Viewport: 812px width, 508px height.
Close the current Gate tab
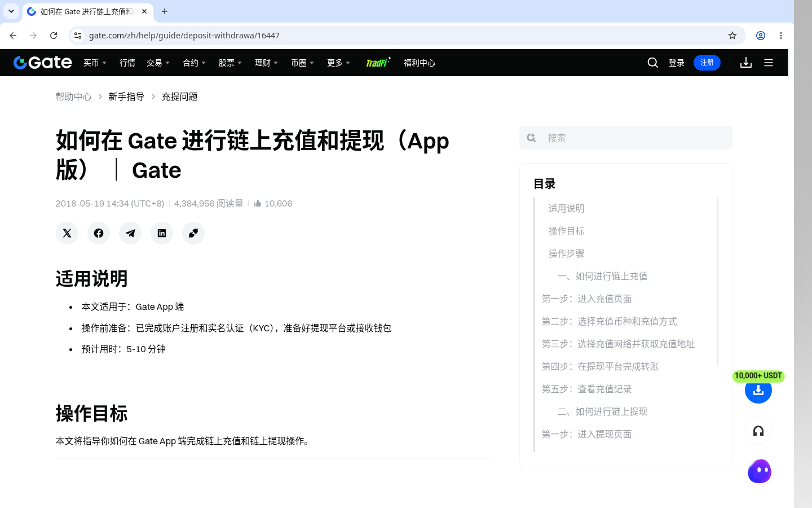pyautogui.click(x=144, y=11)
